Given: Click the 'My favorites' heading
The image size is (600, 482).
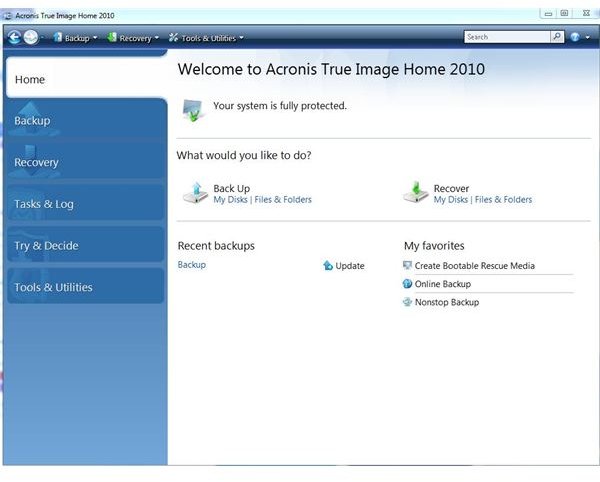Looking at the screenshot, I should pyautogui.click(x=434, y=246).
